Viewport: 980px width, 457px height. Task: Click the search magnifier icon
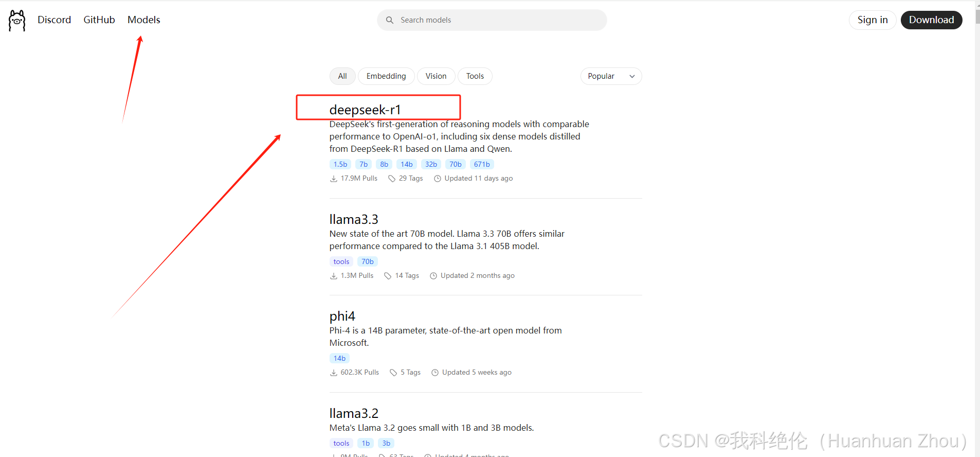click(390, 20)
